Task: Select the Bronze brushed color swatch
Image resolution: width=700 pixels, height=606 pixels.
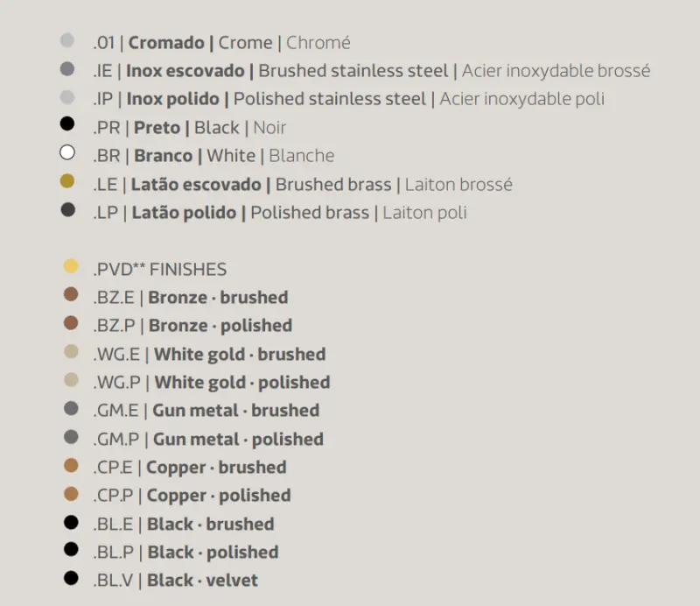Action: (x=71, y=295)
